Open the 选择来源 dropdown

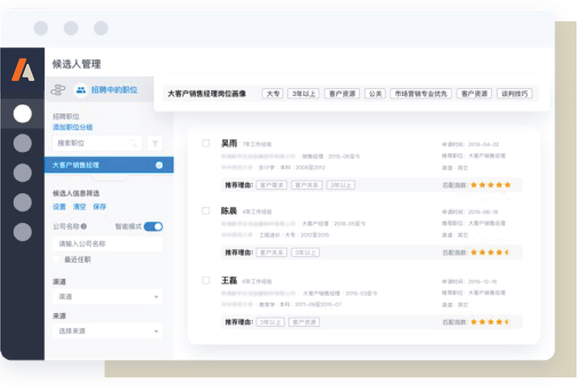[107, 331]
